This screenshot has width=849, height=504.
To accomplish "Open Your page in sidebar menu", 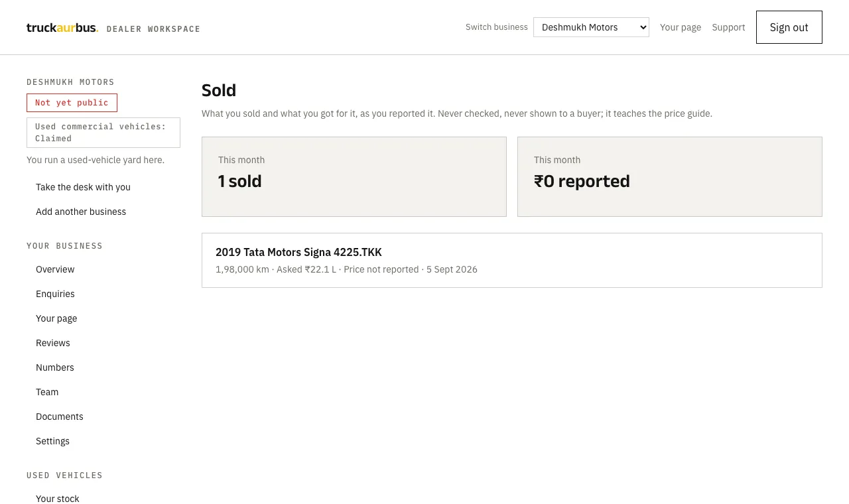I will 56,318.
